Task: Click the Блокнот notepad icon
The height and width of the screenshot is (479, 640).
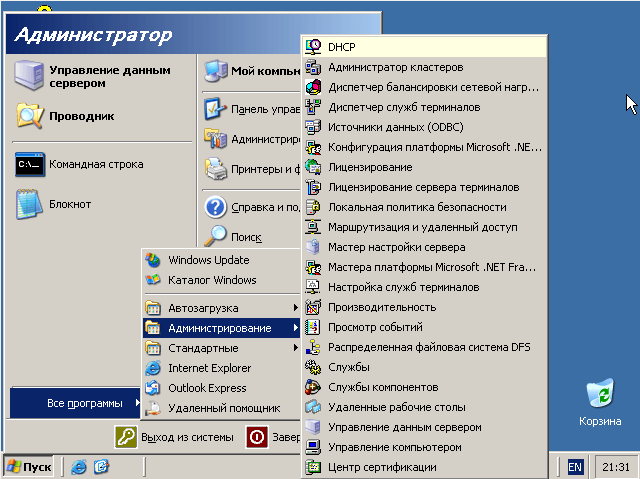Action: [30, 204]
